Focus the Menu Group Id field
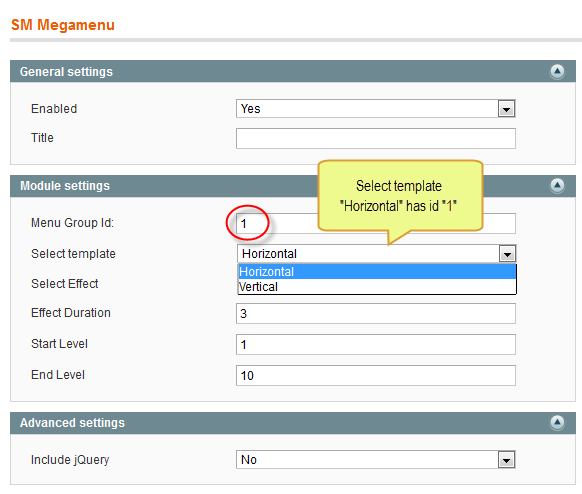Screen dimensions: 582x494 click(x=376, y=223)
